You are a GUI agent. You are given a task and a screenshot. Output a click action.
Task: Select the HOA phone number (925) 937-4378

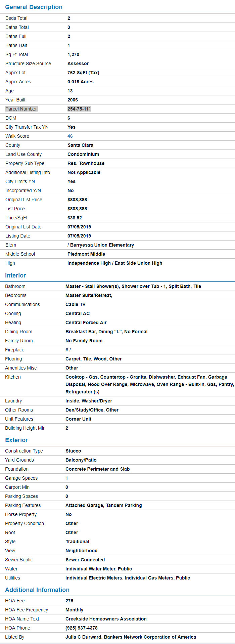click(82, 628)
